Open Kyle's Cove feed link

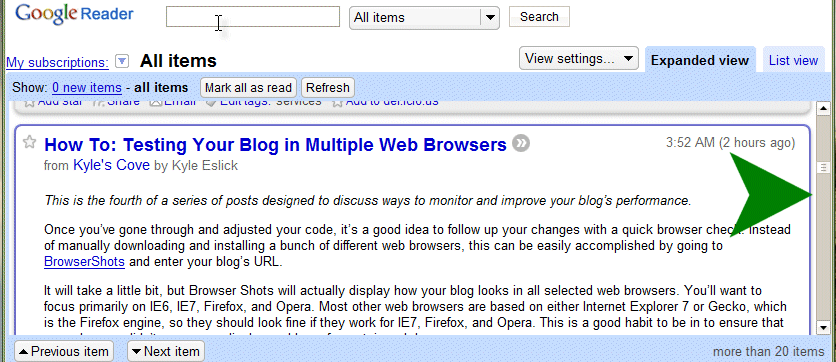point(111,165)
